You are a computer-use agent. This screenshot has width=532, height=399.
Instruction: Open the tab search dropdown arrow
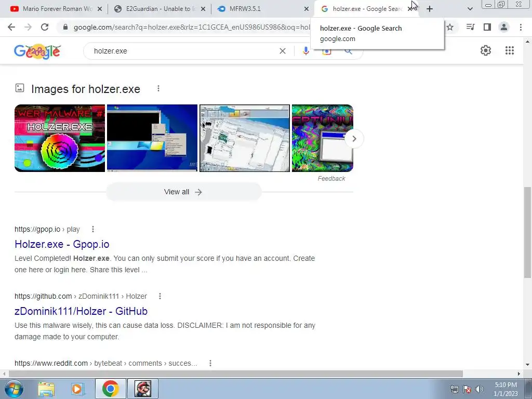pos(470,9)
